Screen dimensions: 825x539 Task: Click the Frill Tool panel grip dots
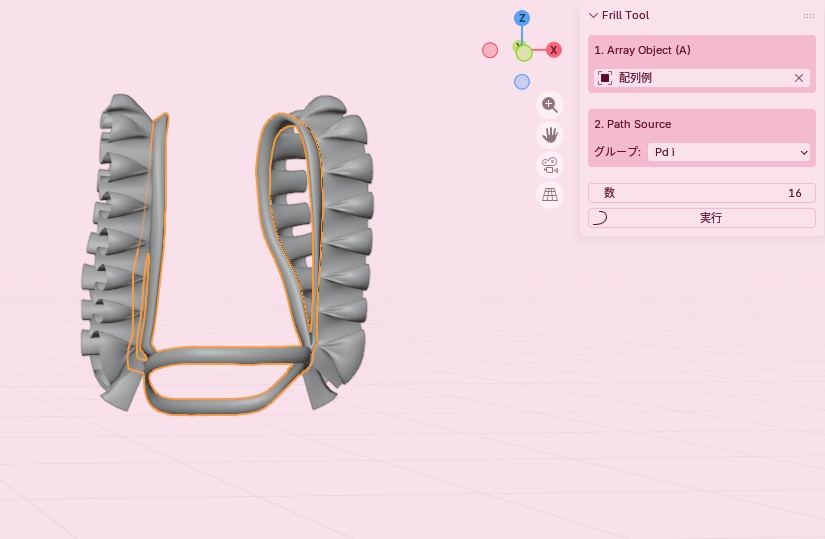[x=809, y=16]
